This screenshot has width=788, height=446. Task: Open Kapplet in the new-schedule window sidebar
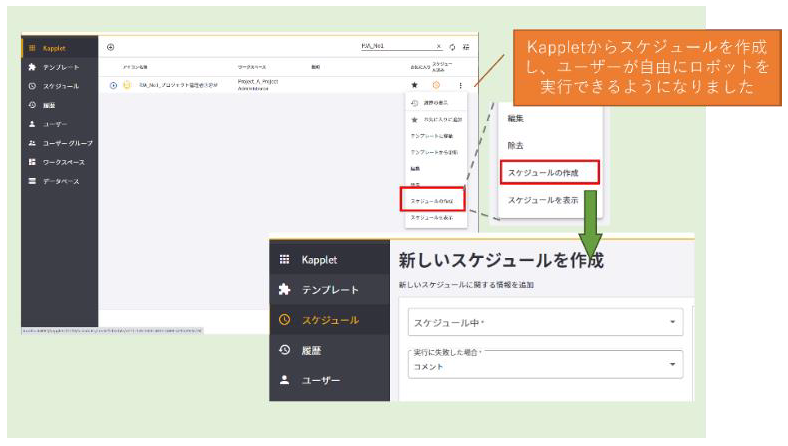coord(329,260)
